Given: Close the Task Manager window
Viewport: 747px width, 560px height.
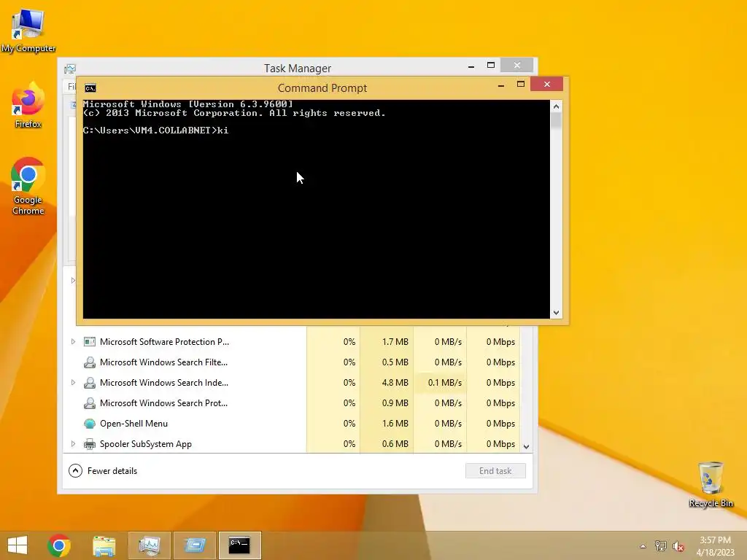Looking at the screenshot, I should tap(517, 65).
